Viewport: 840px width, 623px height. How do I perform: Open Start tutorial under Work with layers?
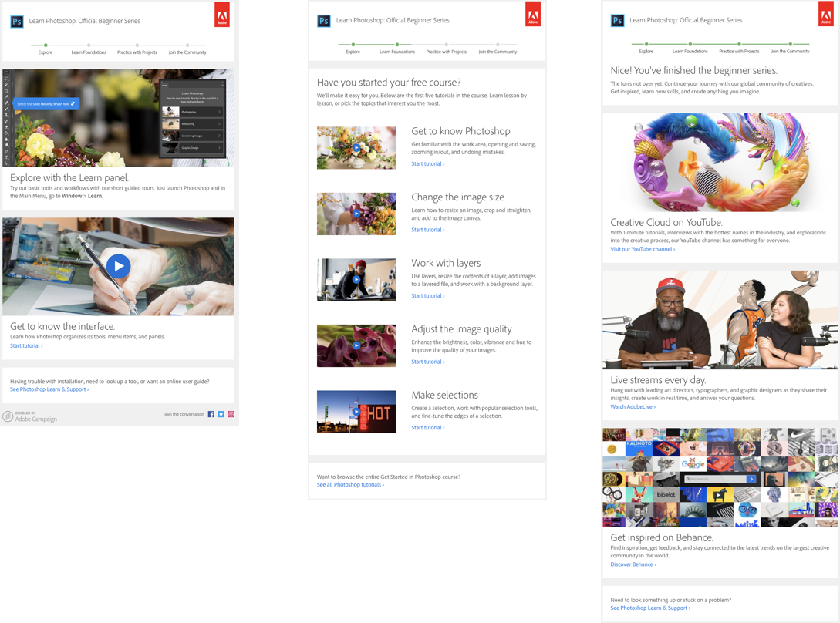[x=428, y=296]
